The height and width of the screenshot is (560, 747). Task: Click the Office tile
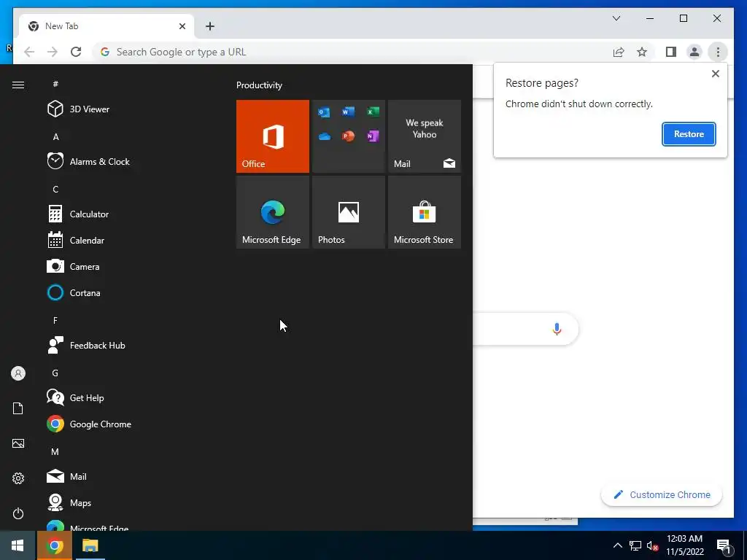tap(273, 136)
